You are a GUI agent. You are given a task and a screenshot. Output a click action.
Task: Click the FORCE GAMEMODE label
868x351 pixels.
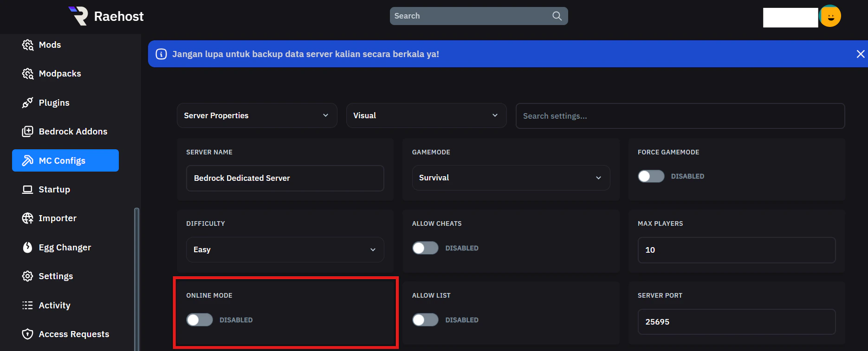pyautogui.click(x=668, y=152)
